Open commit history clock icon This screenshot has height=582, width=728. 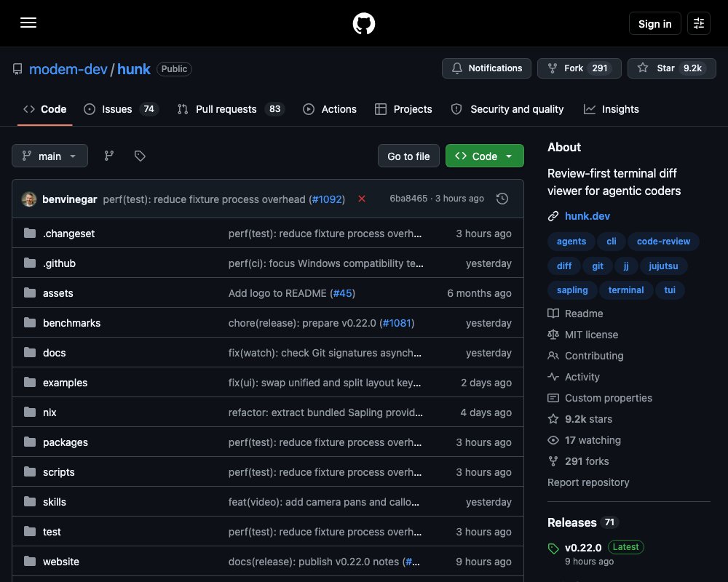(502, 199)
